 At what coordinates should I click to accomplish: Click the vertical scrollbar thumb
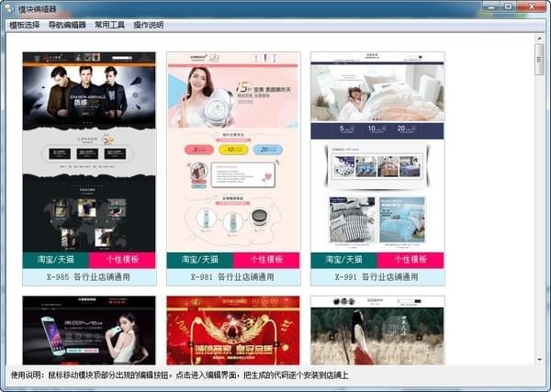pyautogui.click(x=540, y=60)
